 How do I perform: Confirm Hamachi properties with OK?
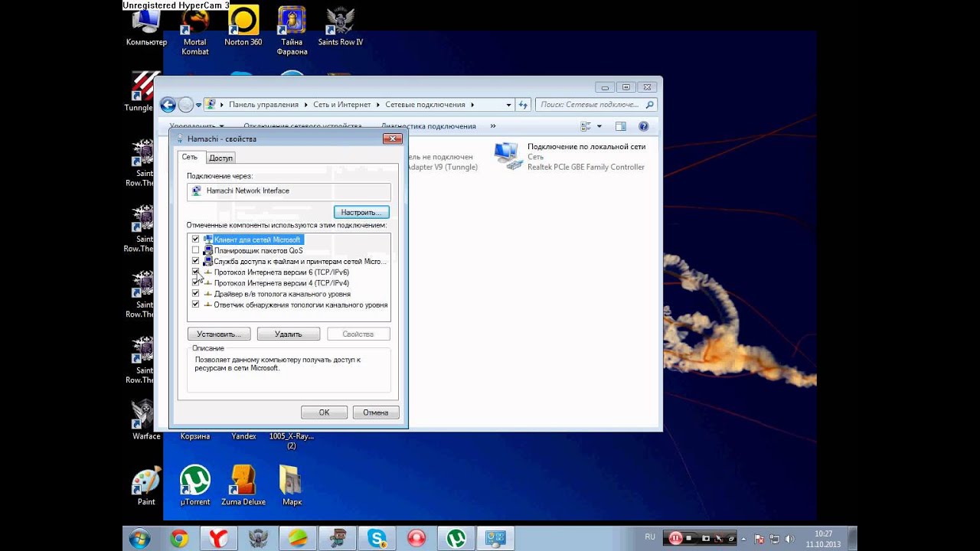(x=324, y=412)
